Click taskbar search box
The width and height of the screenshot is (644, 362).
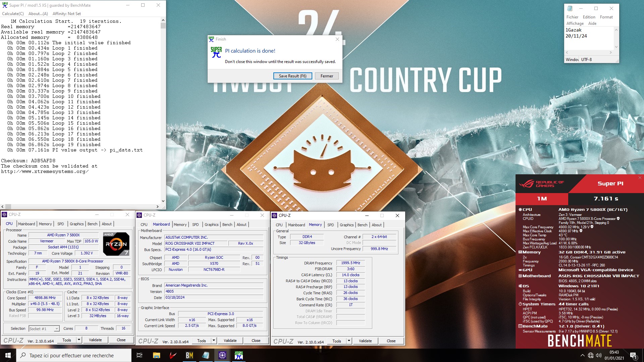tap(74, 355)
